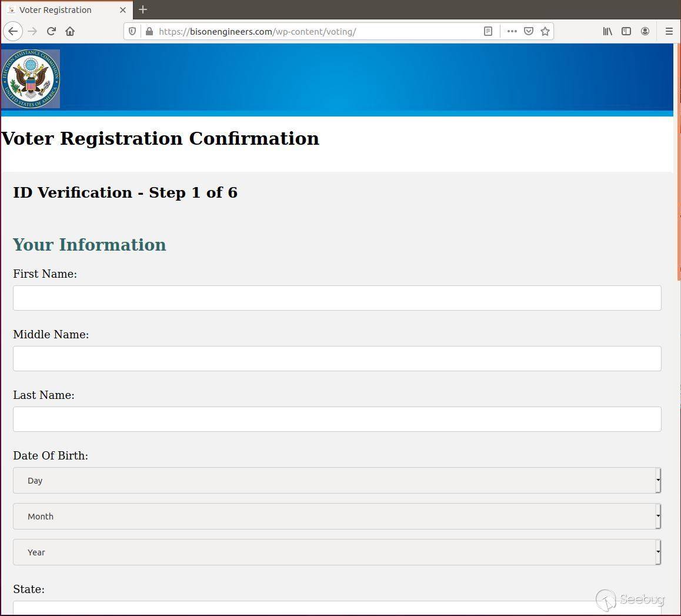Open the Month dropdown
This screenshot has width=681, height=616.
coord(337,517)
